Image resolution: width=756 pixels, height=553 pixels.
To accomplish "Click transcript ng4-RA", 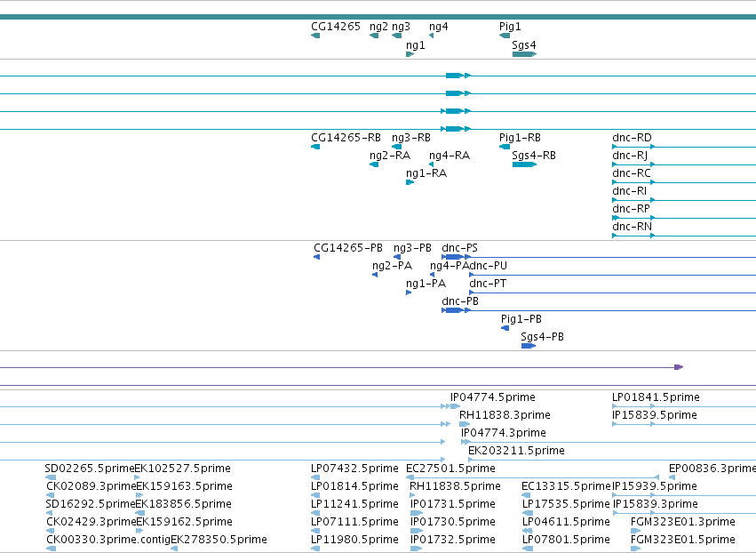I will (431, 164).
